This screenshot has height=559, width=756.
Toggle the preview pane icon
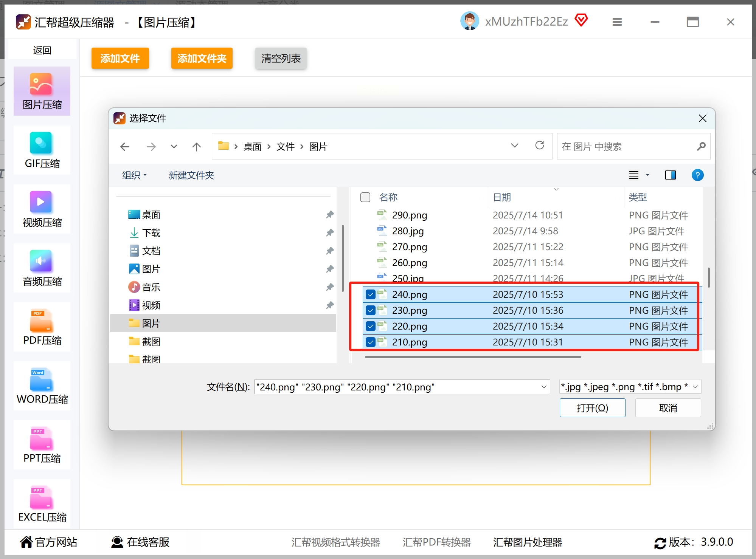click(670, 175)
